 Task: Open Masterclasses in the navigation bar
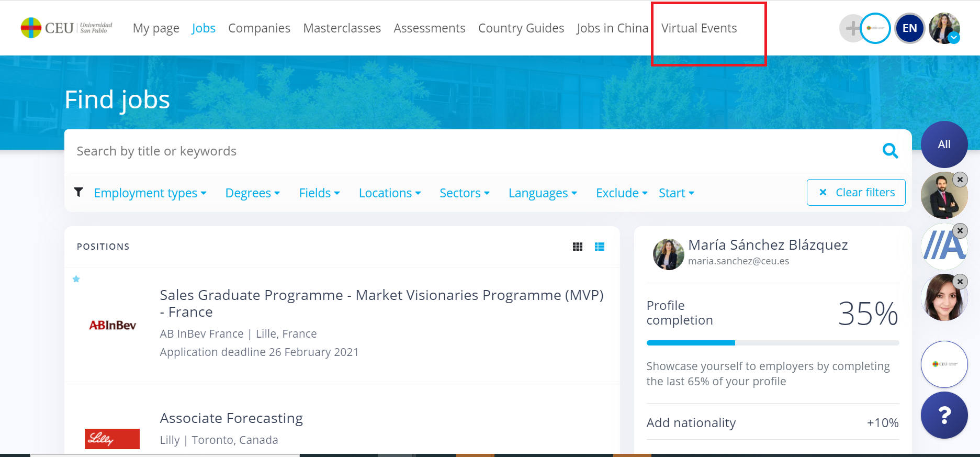(342, 28)
